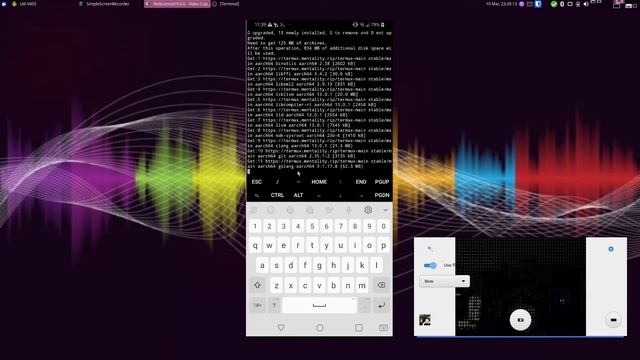Click the blue shield tray icon

tap(538, 4)
